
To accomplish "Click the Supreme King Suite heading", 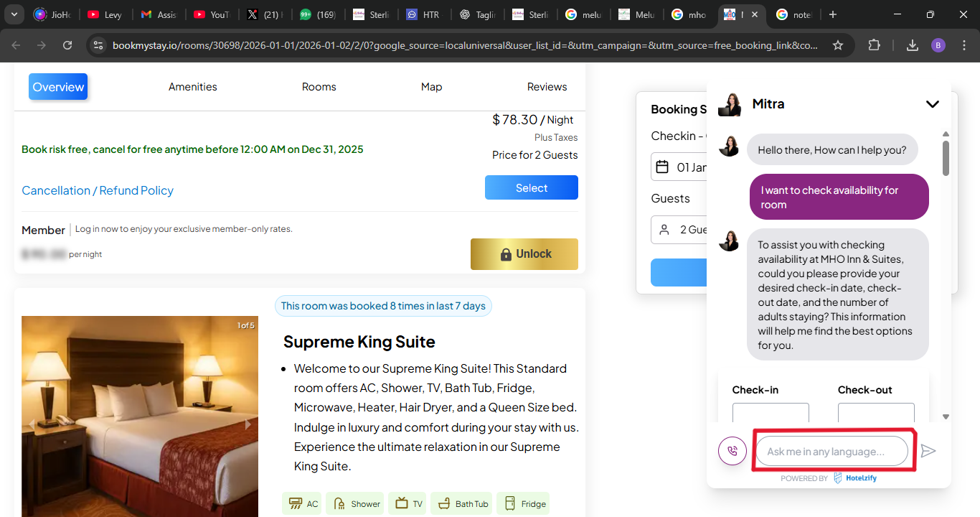I will tap(359, 342).
